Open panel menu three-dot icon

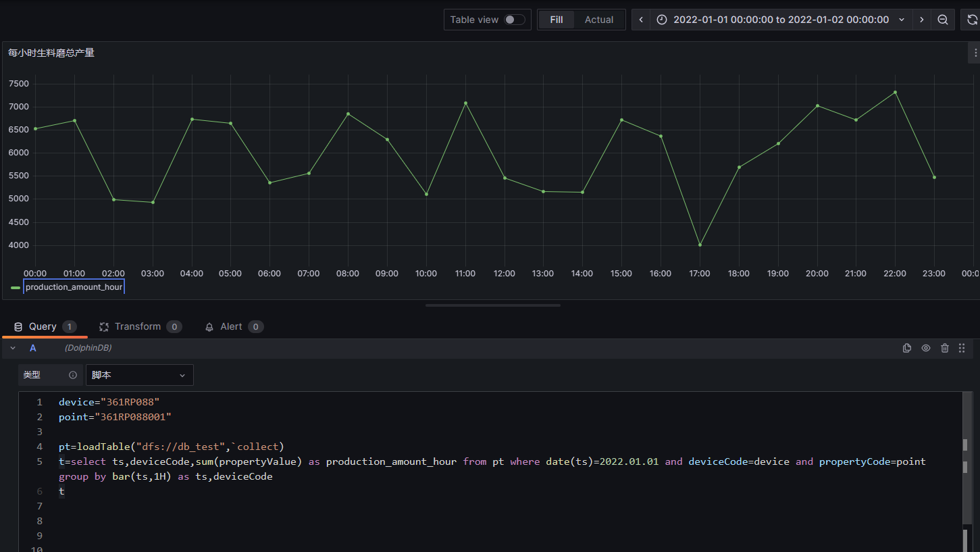[975, 53]
